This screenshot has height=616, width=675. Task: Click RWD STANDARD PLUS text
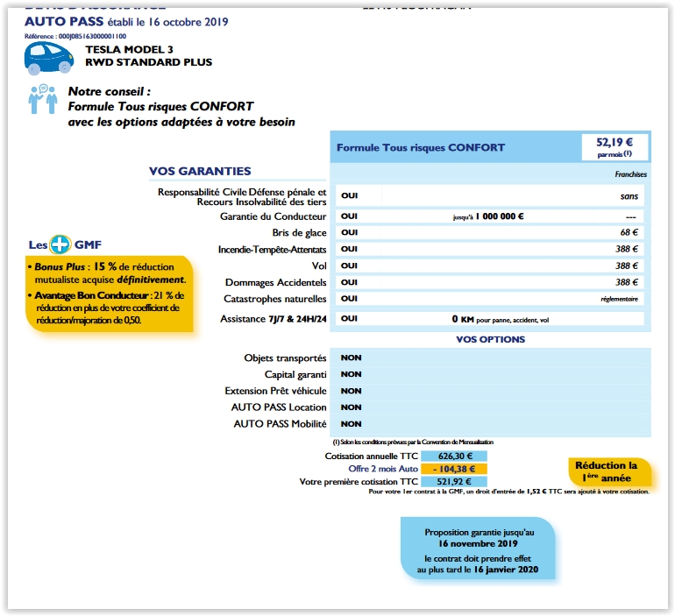coord(148,62)
